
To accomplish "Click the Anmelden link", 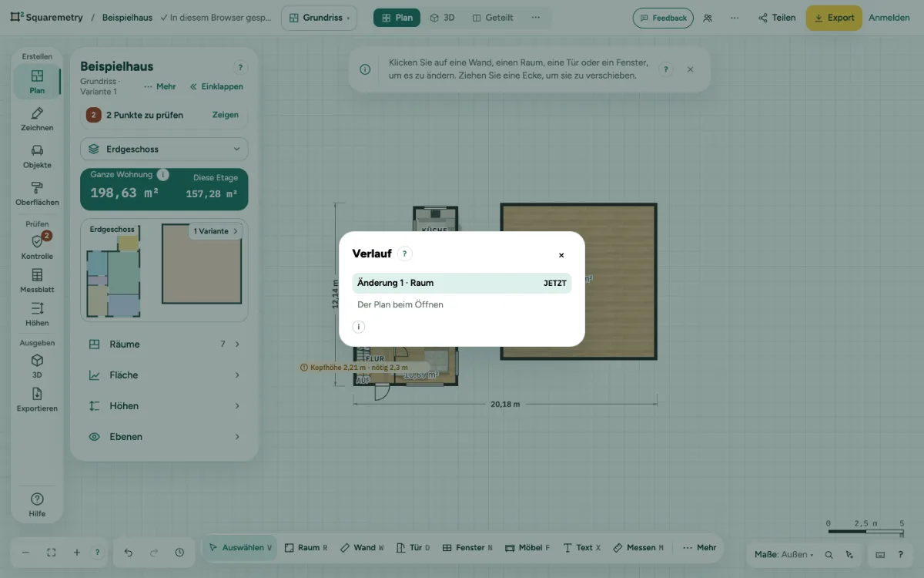I will pos(889,18).
